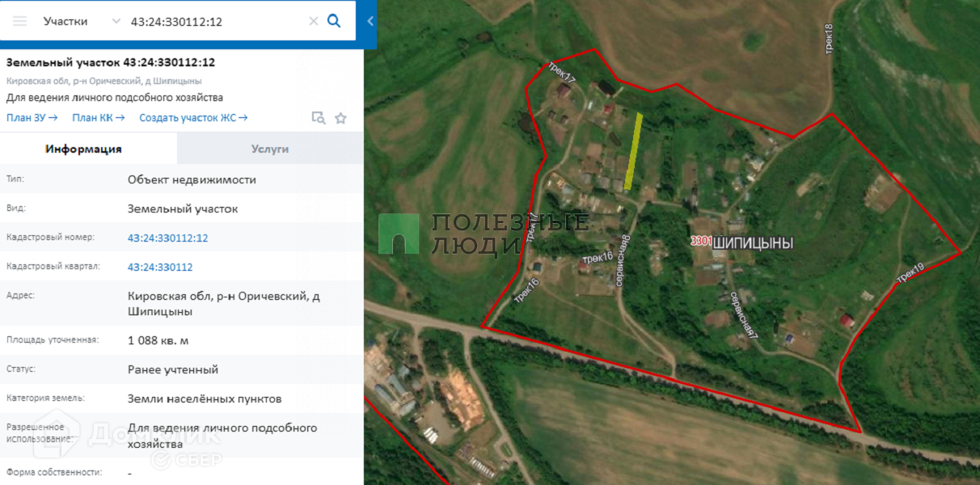980x485 pixels.
Task: Click the red 3301 quarter label on map
Action: tap(701, 241)
